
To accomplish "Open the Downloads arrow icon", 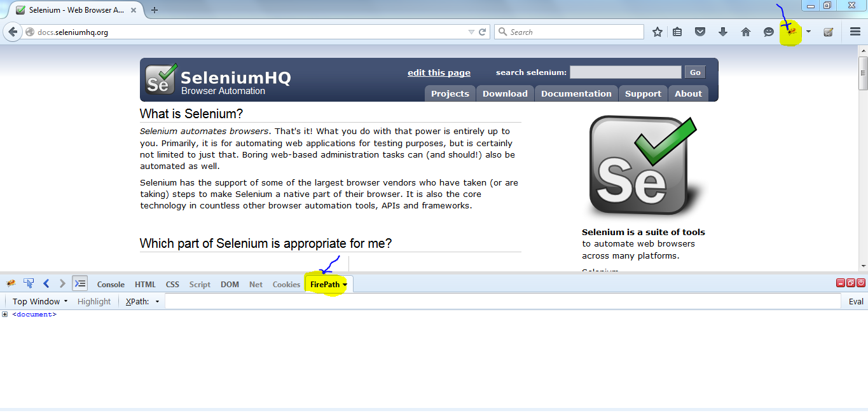I will coord(723,32).
